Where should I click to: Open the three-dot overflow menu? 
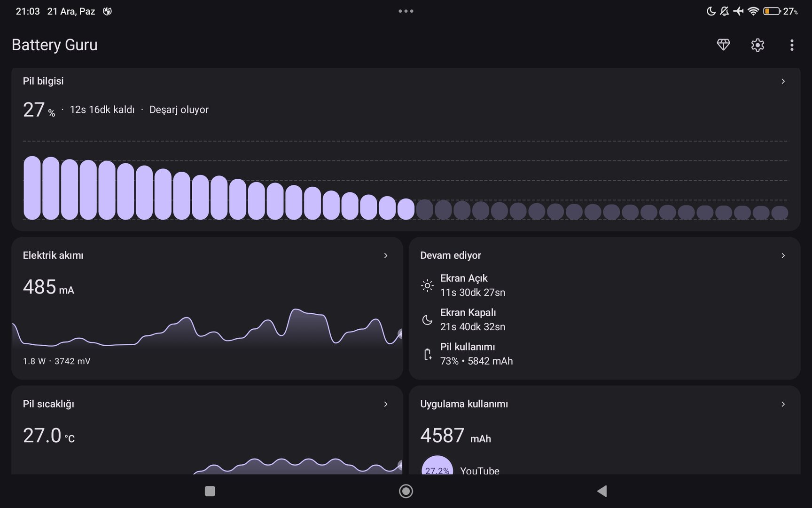coord(792,45)
